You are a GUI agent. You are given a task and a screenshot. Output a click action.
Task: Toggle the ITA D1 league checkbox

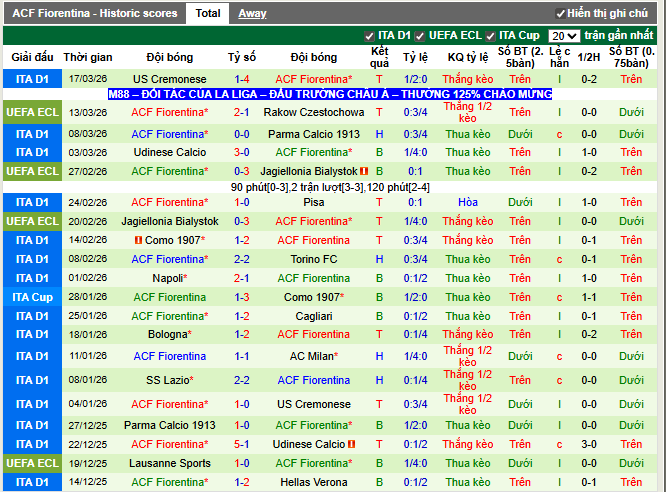[x=370, y=36]
